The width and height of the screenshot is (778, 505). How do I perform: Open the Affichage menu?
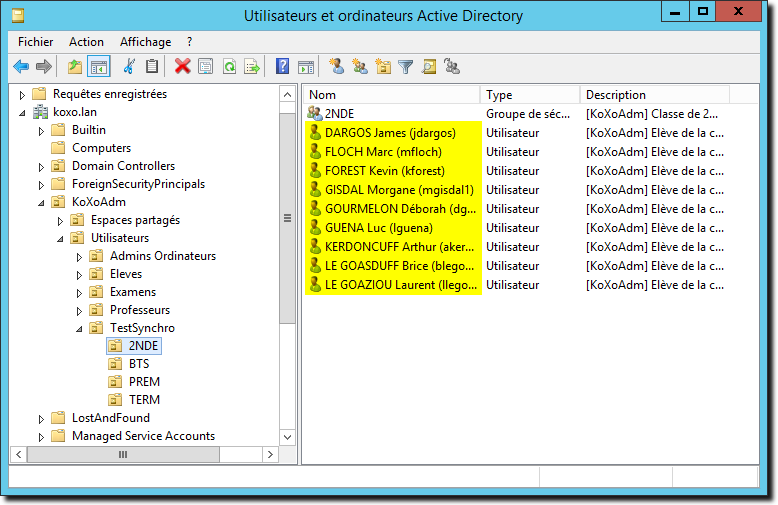[145, 42]
